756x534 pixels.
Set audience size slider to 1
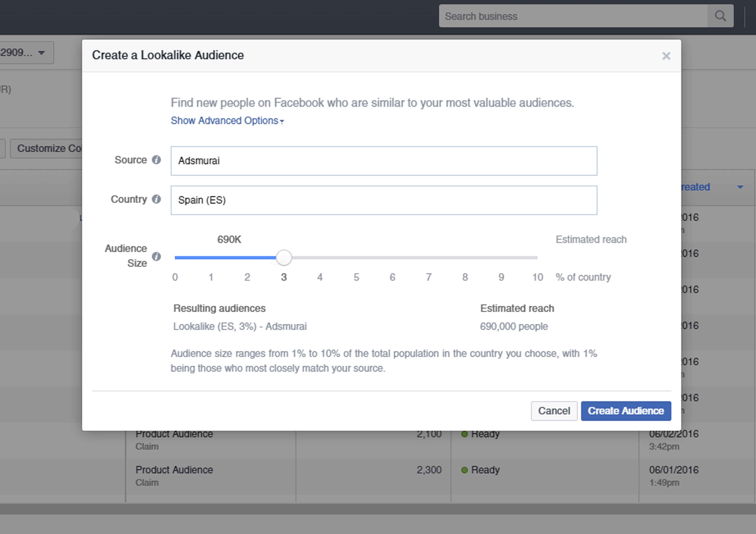pos(211,258)
